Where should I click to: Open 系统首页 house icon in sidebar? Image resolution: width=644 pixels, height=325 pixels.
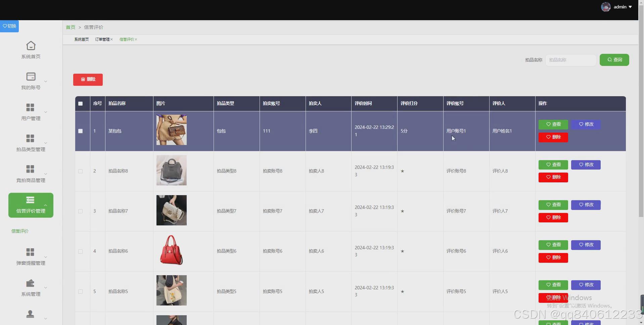(31, 45)
